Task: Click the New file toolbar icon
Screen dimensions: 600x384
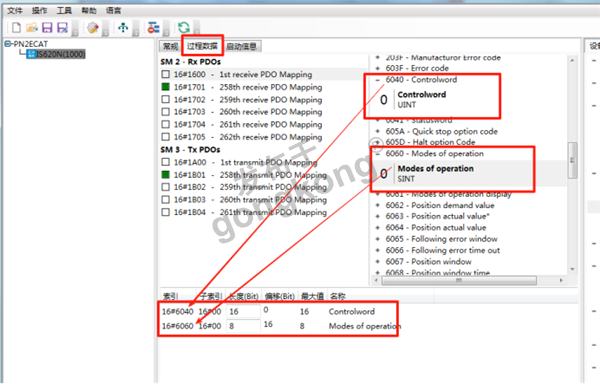Action: [16, 28]
